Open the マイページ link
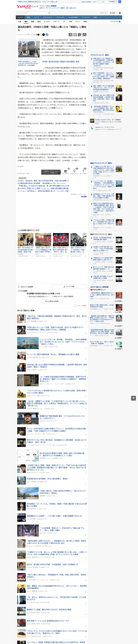 tap(103, 13)
